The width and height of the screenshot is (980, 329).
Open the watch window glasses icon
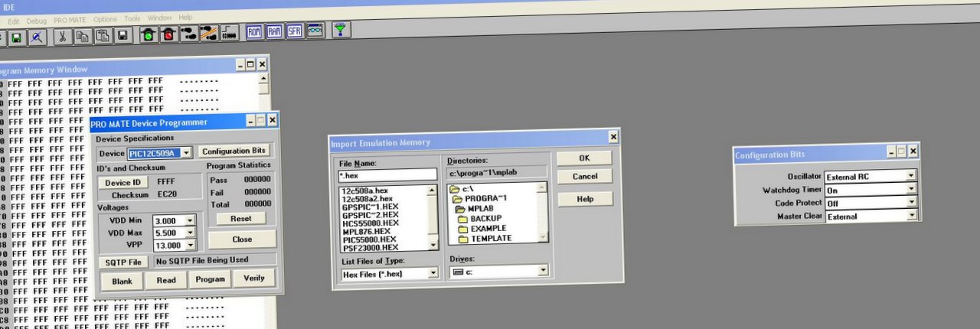[x=314, y=31]
